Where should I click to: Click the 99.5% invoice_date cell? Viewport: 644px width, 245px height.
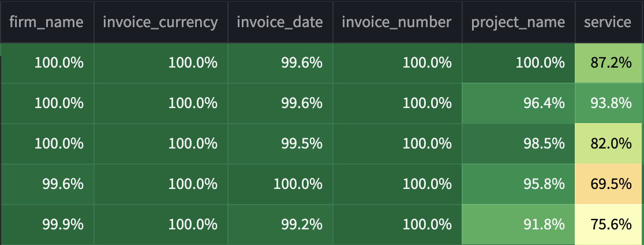[x=280, y=144]
